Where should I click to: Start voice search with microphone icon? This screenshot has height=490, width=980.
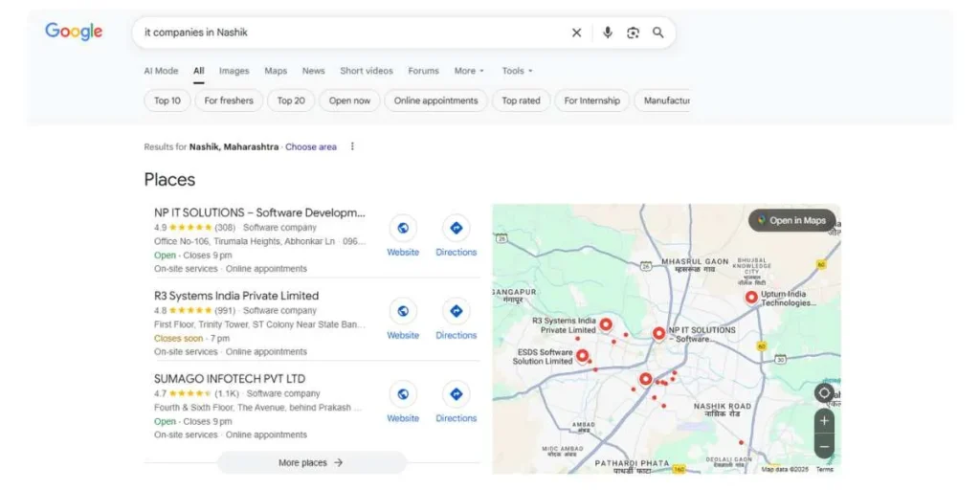pyautogui.click(x=607, y=33)
